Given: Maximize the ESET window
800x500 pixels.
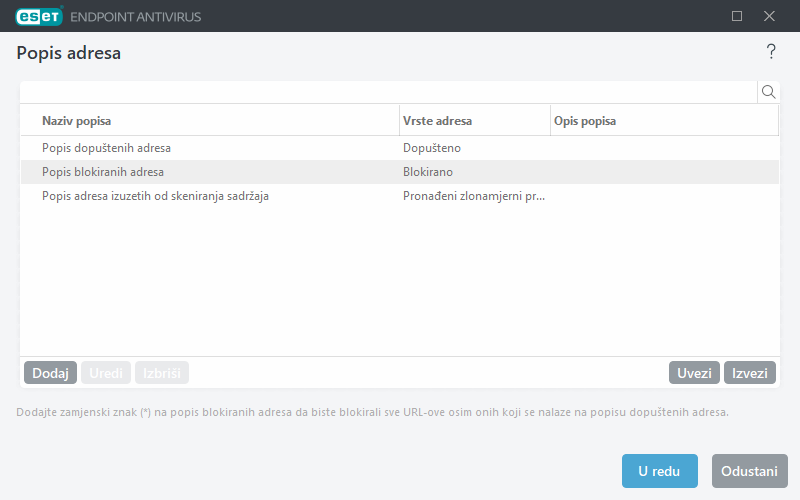Looking at the screenshot, I should pyautogui.click(x=737, y=16).
